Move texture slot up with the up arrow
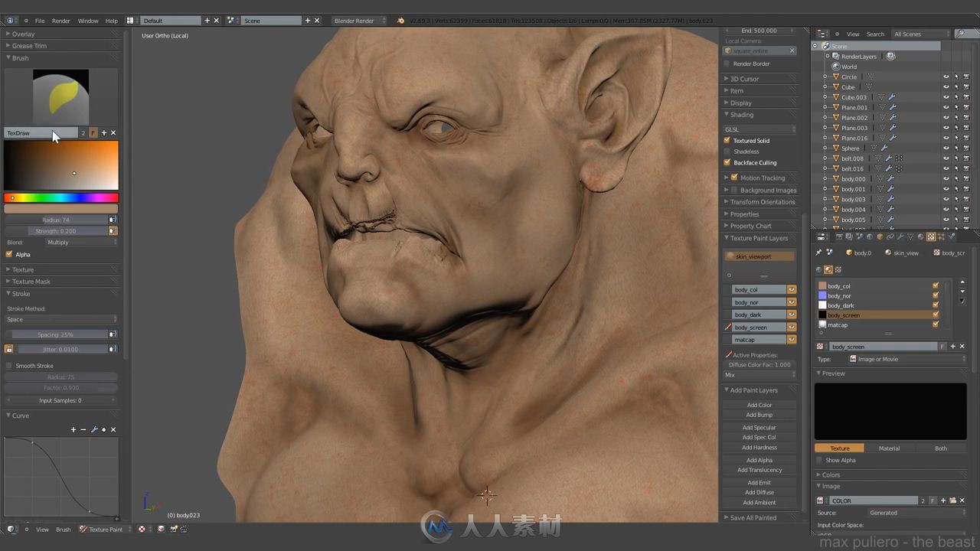The image size is (980, 551). coord(962,282)
